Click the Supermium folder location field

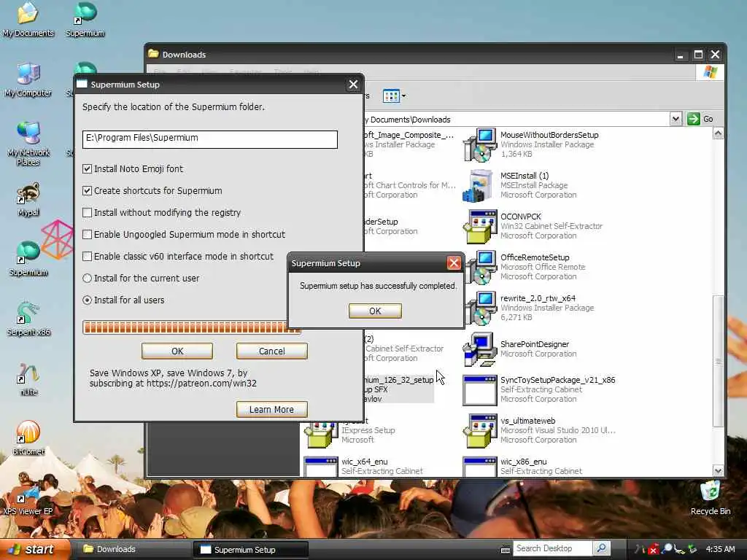[209, 139]
